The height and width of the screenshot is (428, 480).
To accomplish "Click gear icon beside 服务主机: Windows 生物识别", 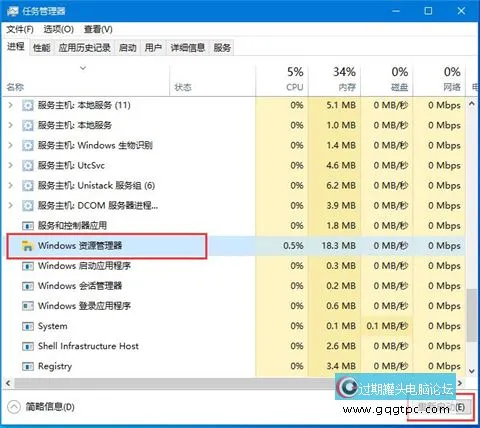I will [x=28, y=145].
